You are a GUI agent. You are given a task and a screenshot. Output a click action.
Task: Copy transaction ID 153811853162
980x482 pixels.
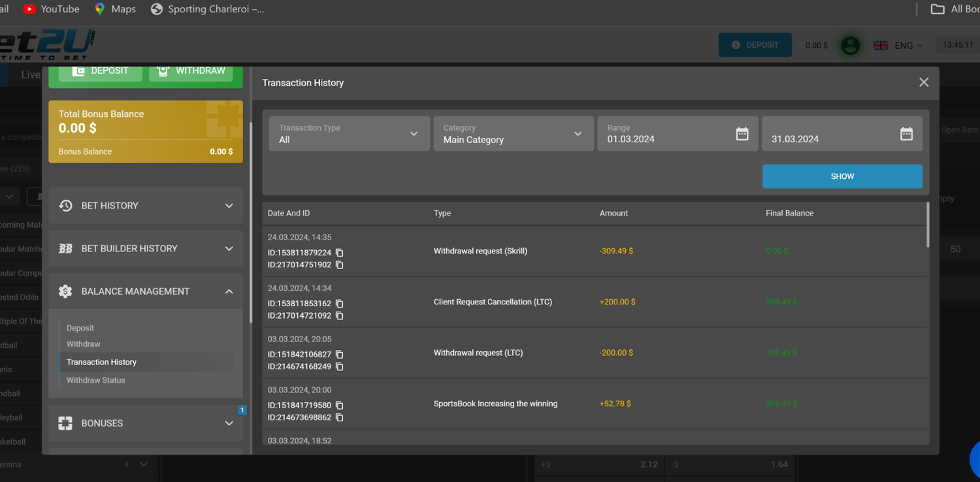[340, 304]
